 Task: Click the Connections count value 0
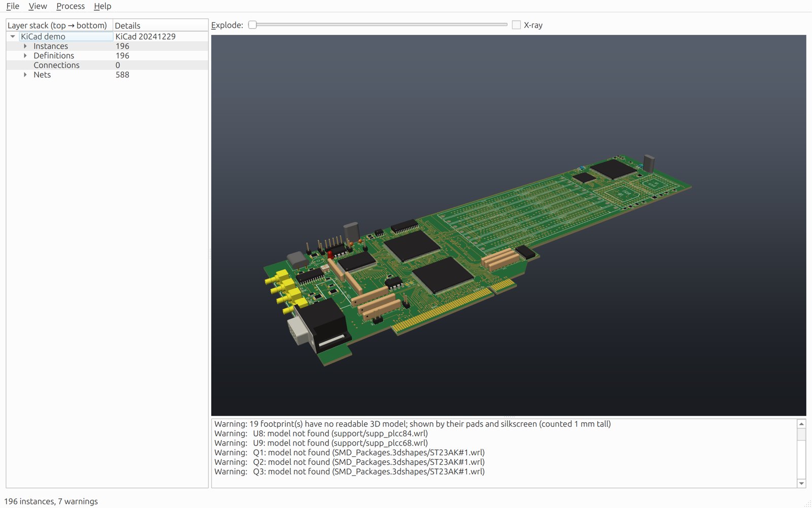click(118, 65)
